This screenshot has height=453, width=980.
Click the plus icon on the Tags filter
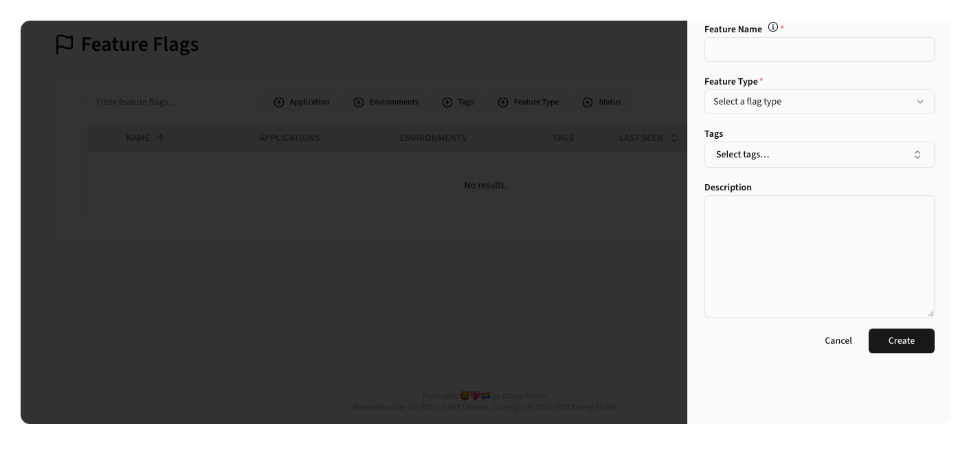(446, 102)
